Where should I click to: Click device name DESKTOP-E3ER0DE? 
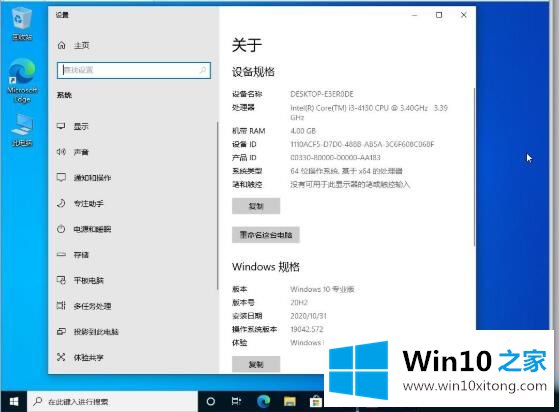(x=322, y=94)
